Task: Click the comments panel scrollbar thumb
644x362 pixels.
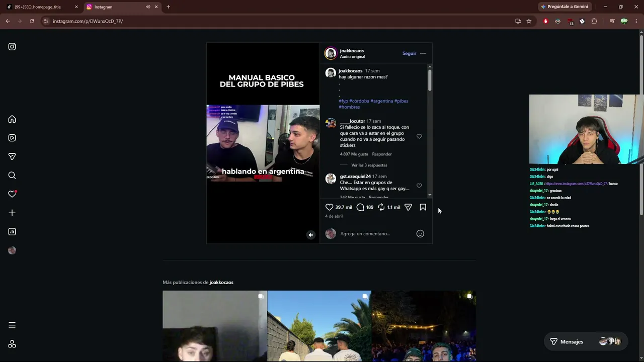Action: pyautogui.click(x=430, y=80)
